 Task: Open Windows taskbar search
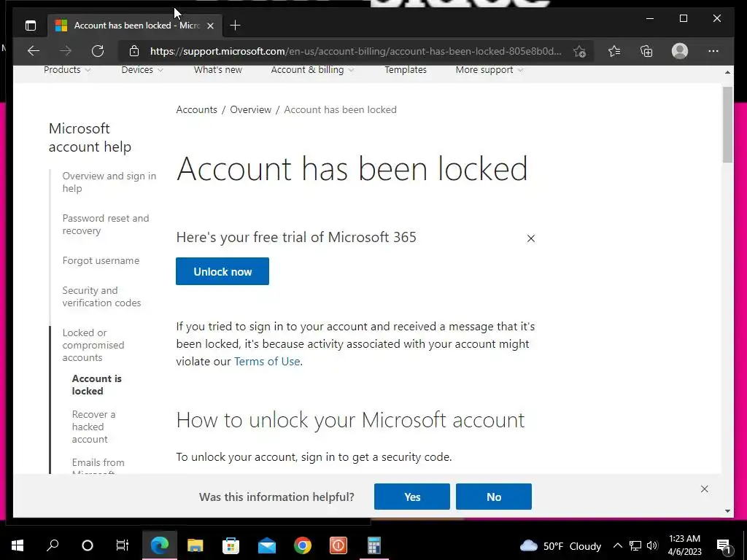(x=53, y=545)
